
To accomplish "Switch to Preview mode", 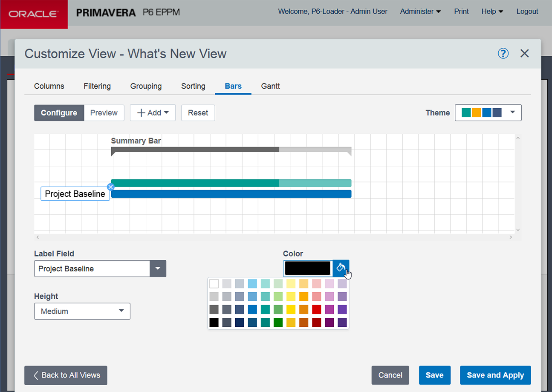I will click(x=104, y=113).
